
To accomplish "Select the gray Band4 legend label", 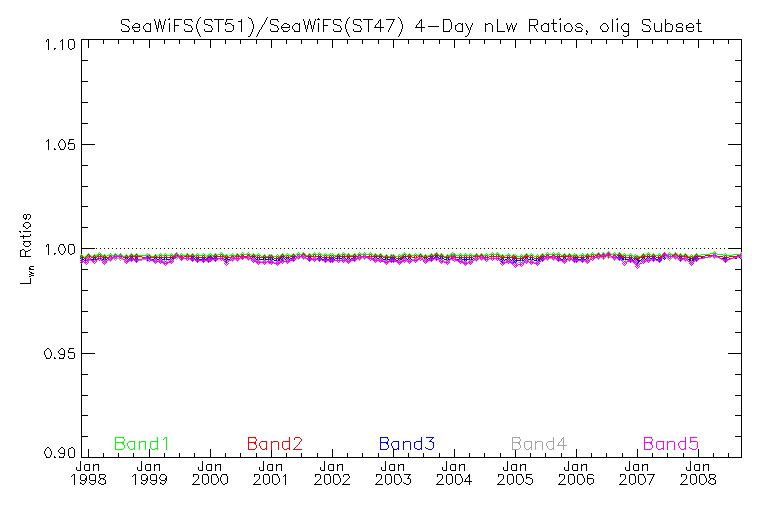I will click(539, 444).
